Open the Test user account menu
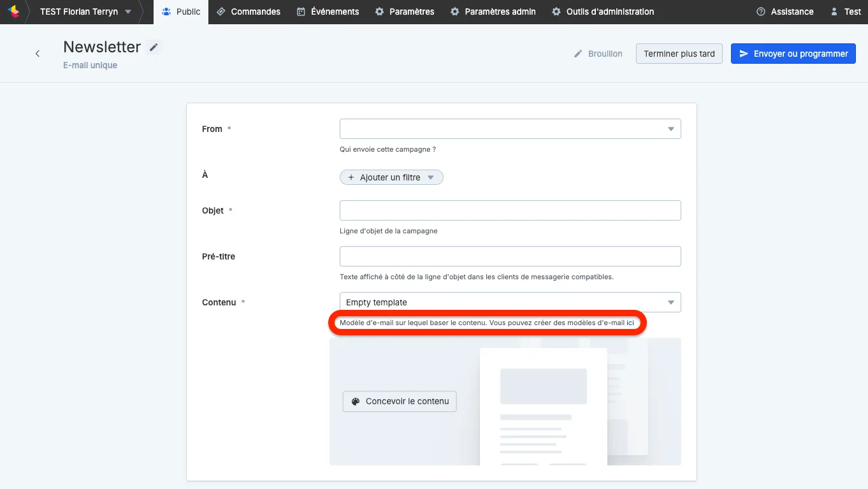The height and width of the screenshot is (489, 868). click(846, 11)
